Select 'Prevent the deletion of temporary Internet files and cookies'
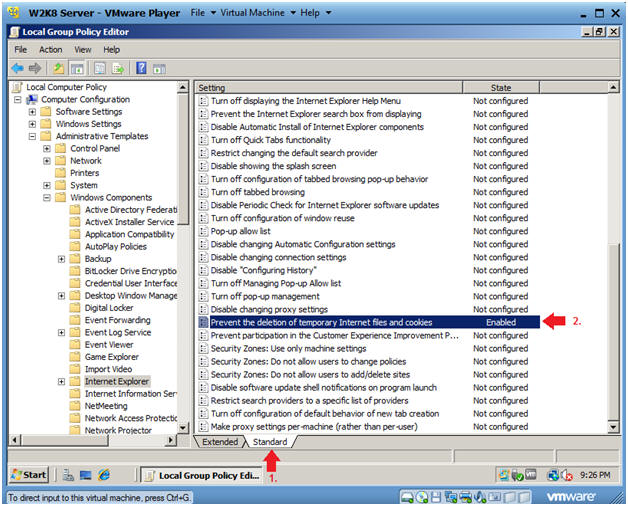 [369, 322]
